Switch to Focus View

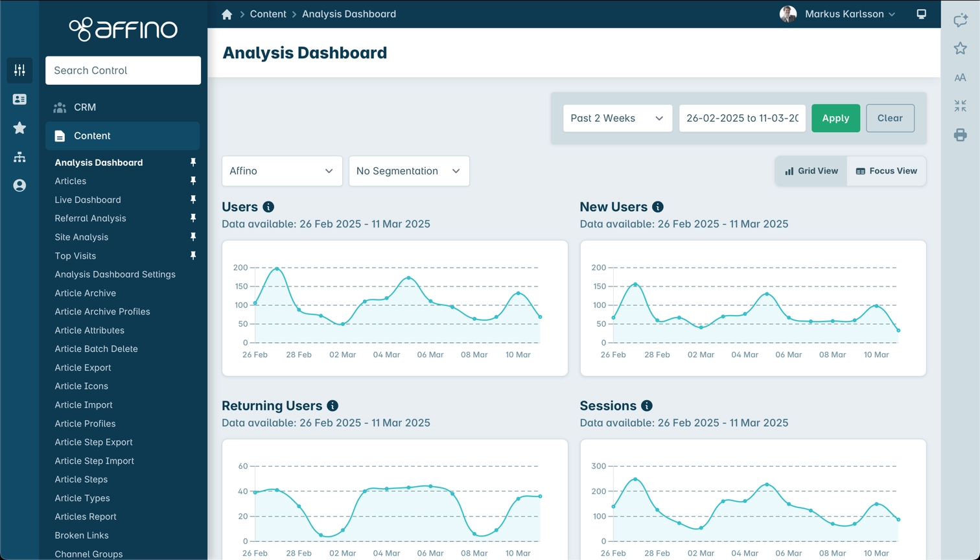pyautogui.click(x=886, y=171)
